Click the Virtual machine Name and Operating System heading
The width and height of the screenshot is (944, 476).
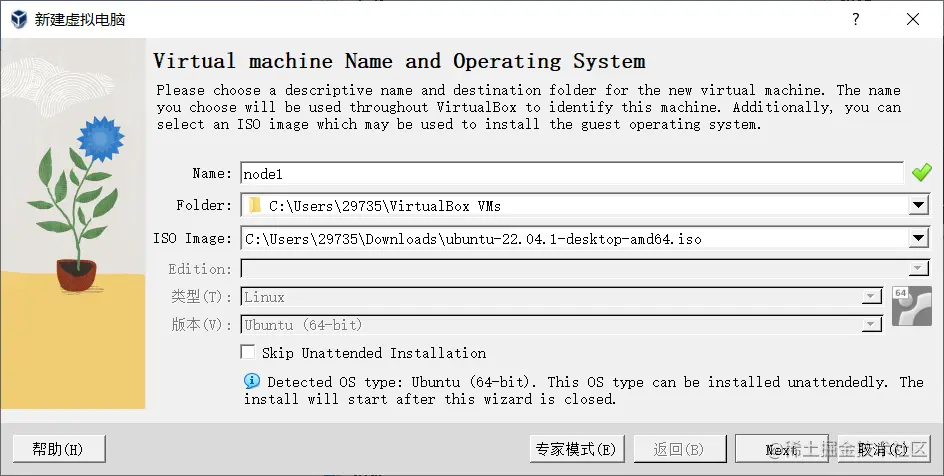[x=399, y=61]
